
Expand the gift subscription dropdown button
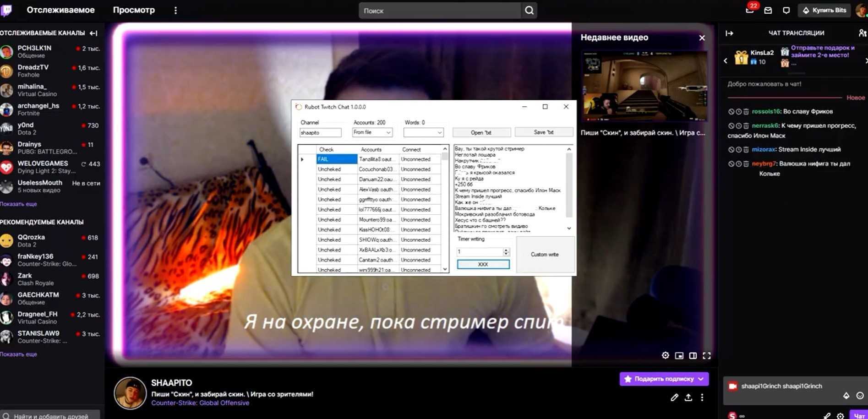(x=701, y=379)
